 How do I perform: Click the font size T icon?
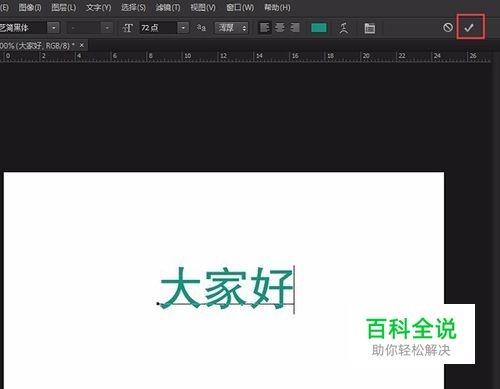[128, 28]
